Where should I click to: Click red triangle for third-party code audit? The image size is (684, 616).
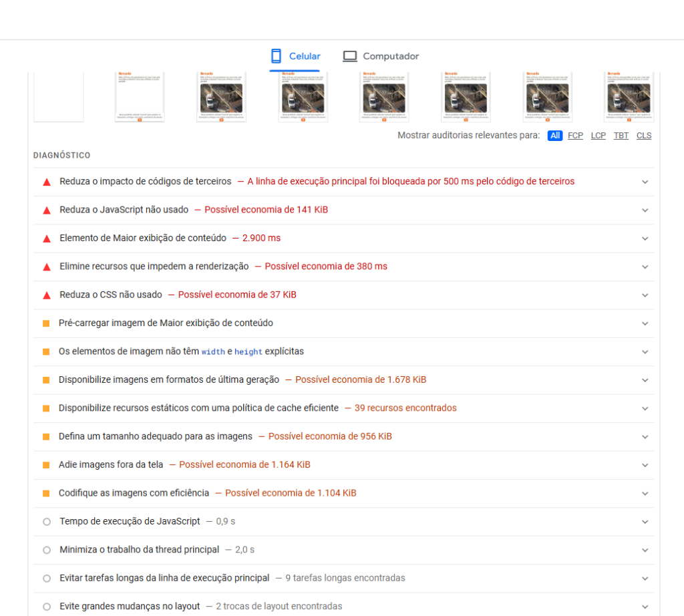click(x=47, y=182)
